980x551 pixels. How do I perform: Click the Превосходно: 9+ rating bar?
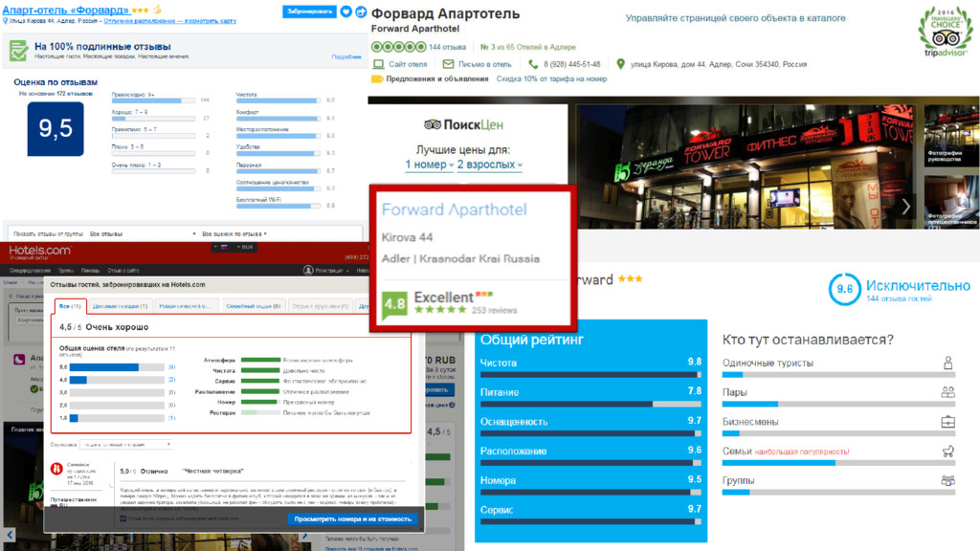coord(153,100)
